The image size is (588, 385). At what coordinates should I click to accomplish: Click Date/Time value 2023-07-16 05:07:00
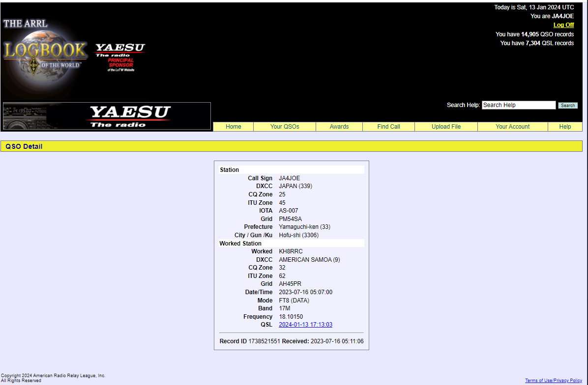click(x=306, y=292)
